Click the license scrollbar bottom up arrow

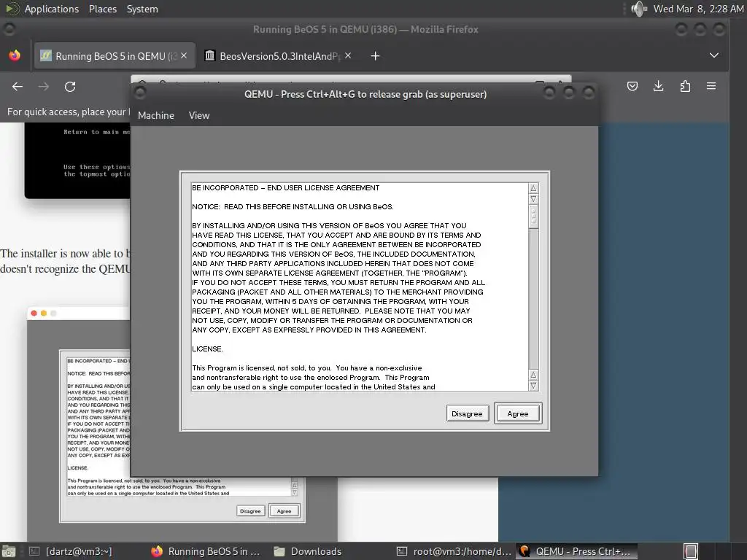(x=533, y=375)
